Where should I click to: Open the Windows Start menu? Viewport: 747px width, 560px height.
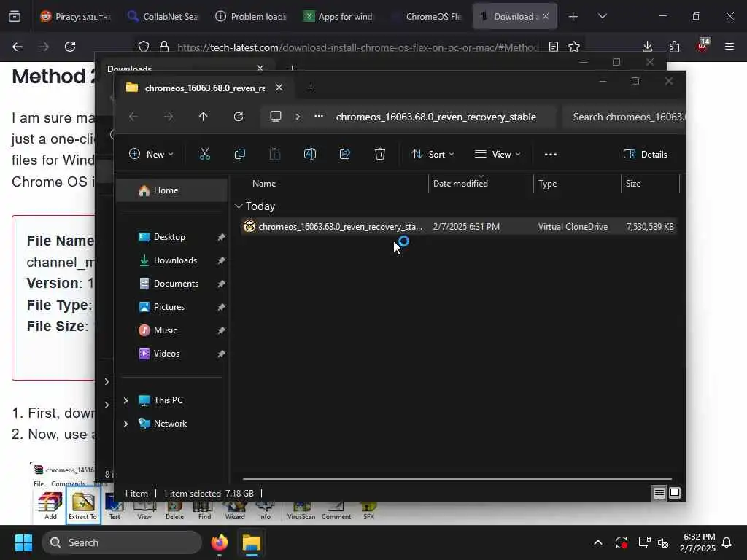23,542
